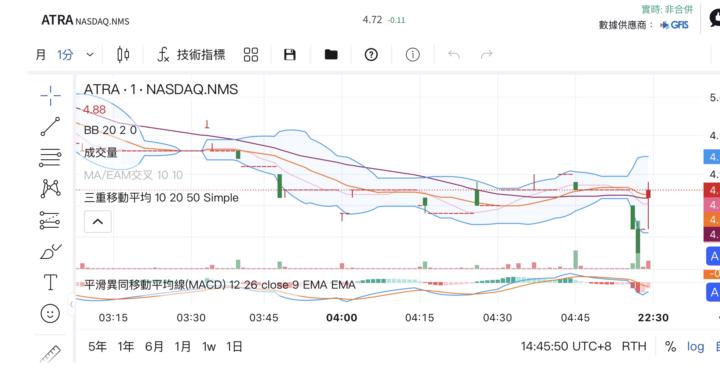This screenshot has width=720, height=381.
Task: Click the 03:15 time axis label
Action: click(x=113, y=318)
